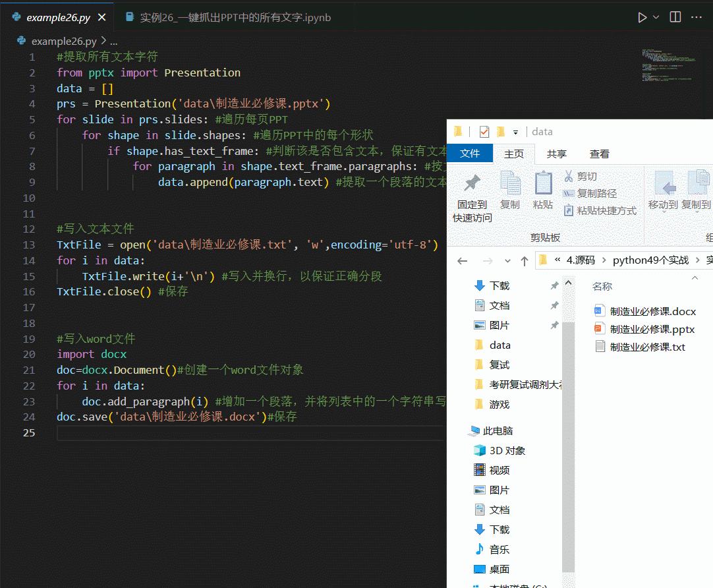Go up one folder level
This screenshot has height=588, width=713.
(525, 260)
